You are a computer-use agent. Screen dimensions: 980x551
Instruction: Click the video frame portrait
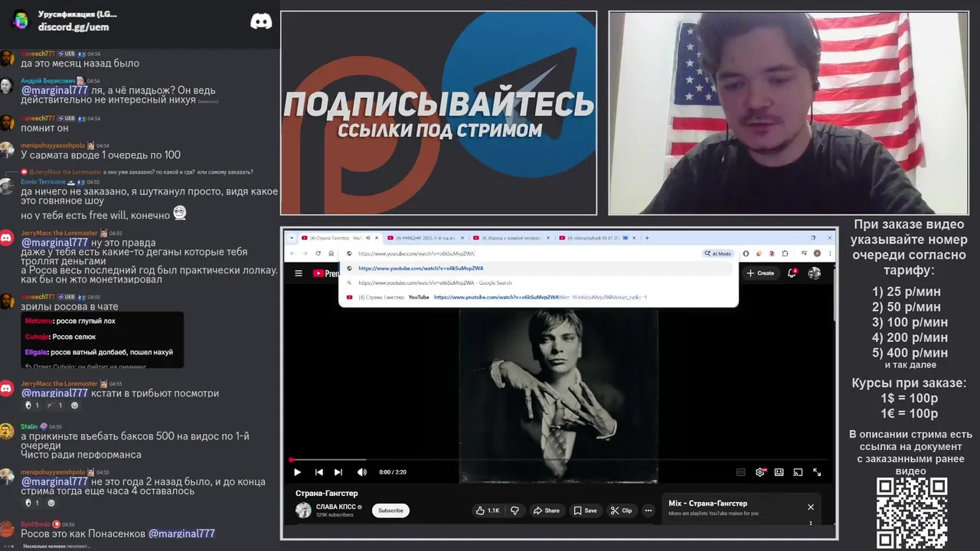pyautogui.click(x=558, y=394)
